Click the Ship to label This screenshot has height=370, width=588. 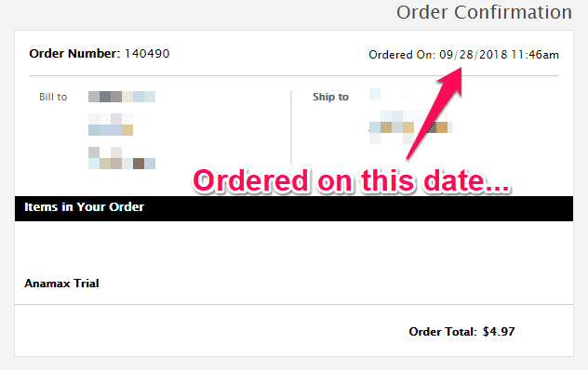(x=331, y=97)
